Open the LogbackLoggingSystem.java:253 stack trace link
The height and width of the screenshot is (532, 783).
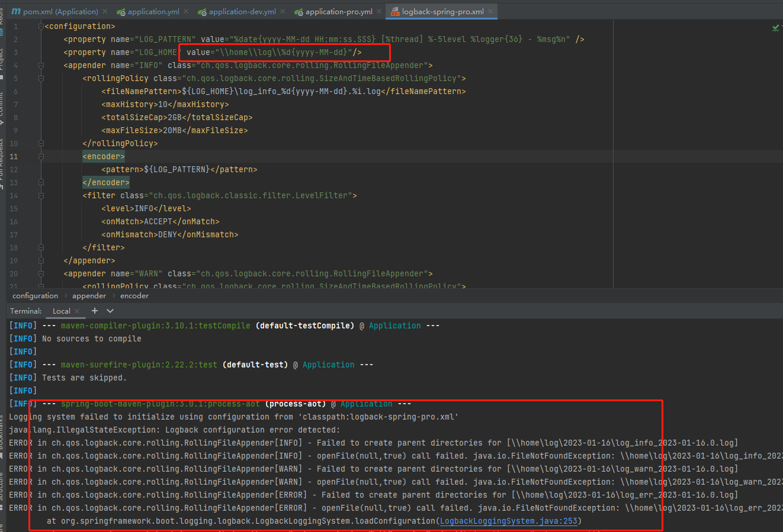pos(508,521)
